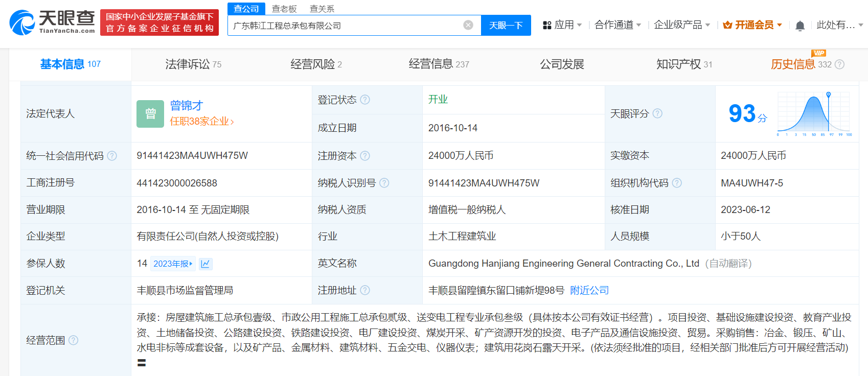Screen dimensions: 868x376
Task: Click the TianYanCha logo
Action: [x=52, y=22]
